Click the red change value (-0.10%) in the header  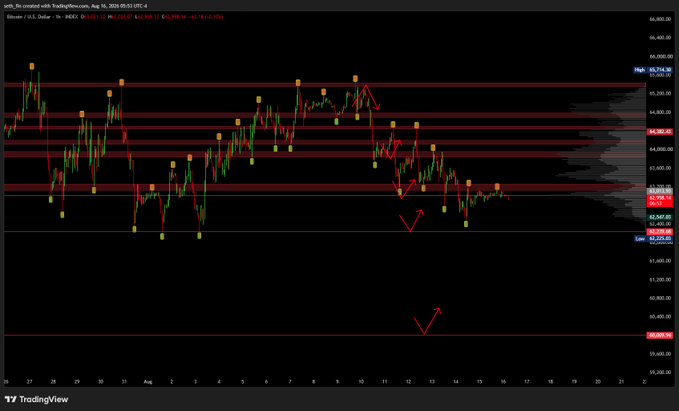tap(214, 17)
